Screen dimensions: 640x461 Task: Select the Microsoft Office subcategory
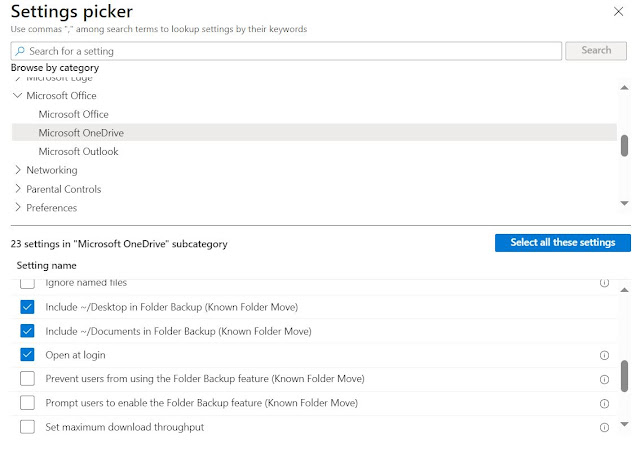(73, 114)
